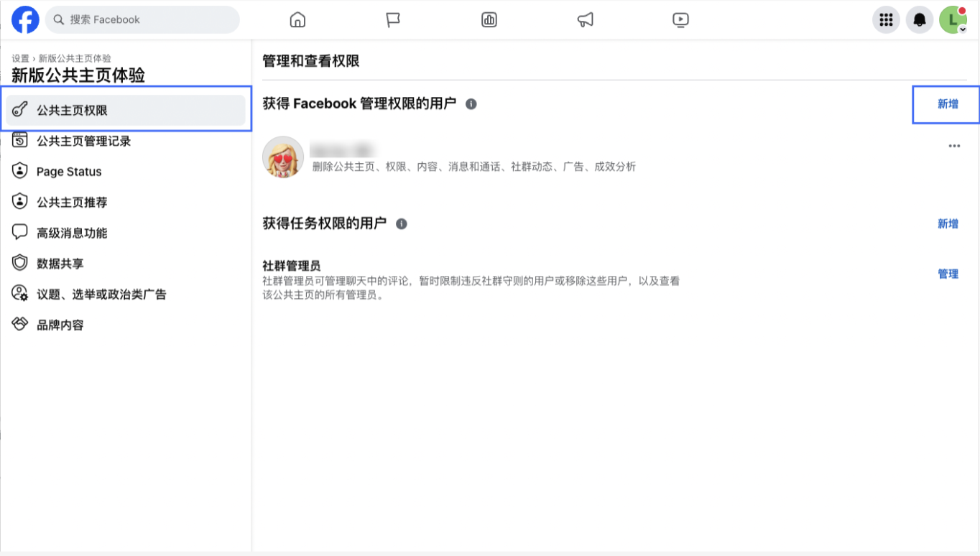Click the info icon beside 获得任务权限的用户

[402, 223]
